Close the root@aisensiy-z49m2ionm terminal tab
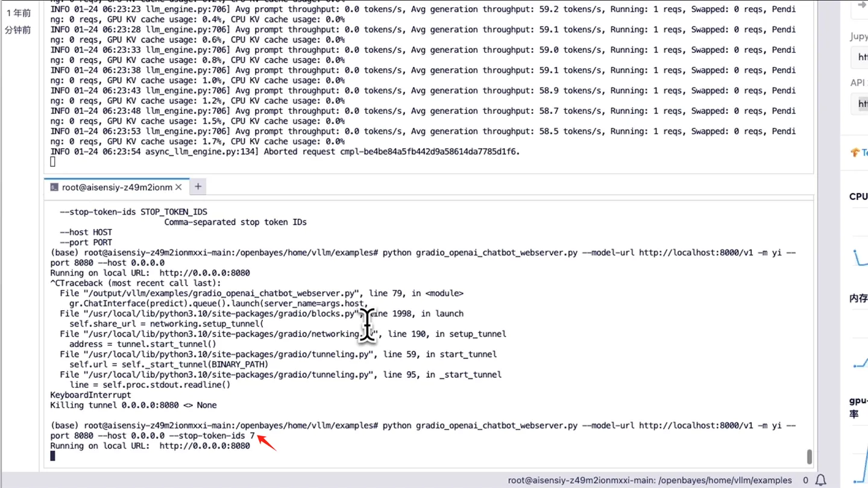The image size is (868, 488). point(178,187)
